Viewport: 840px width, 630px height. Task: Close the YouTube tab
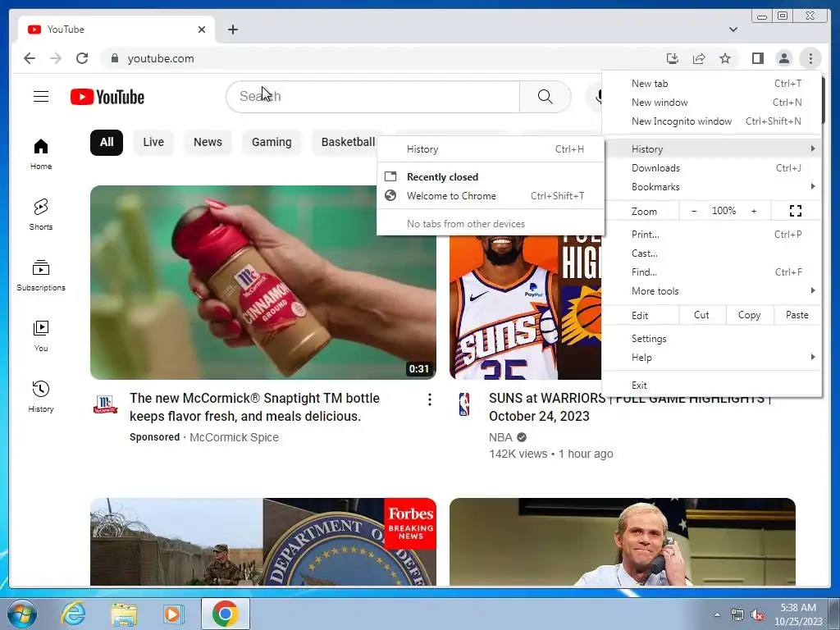click(x=202, y=30)
